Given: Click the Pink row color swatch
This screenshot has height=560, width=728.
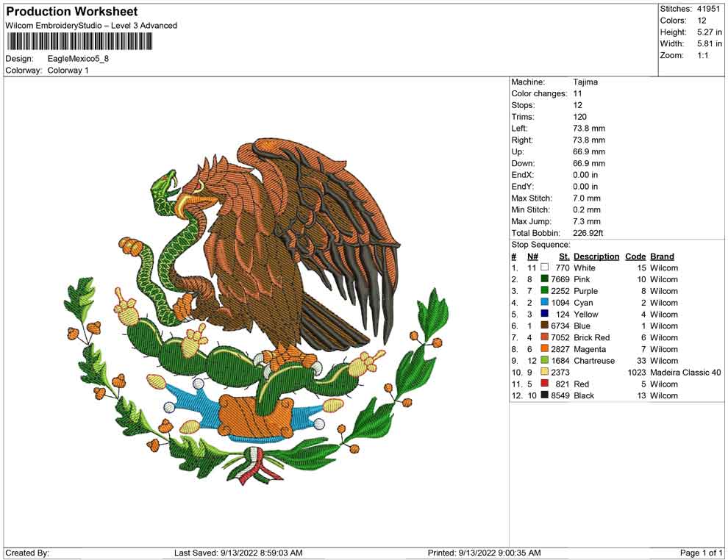Looking at the screenshot, I should pos(545,279).
